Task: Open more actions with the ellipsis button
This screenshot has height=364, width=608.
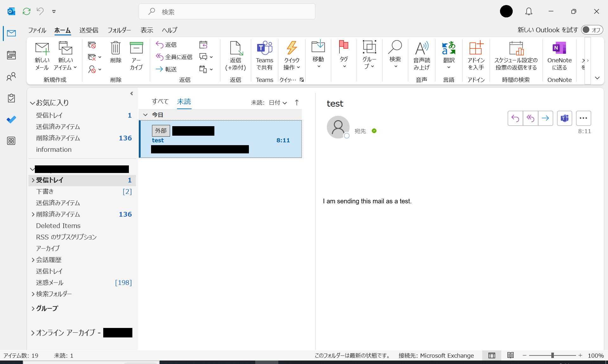Action: pyautogui.click(x=584, y=118)
